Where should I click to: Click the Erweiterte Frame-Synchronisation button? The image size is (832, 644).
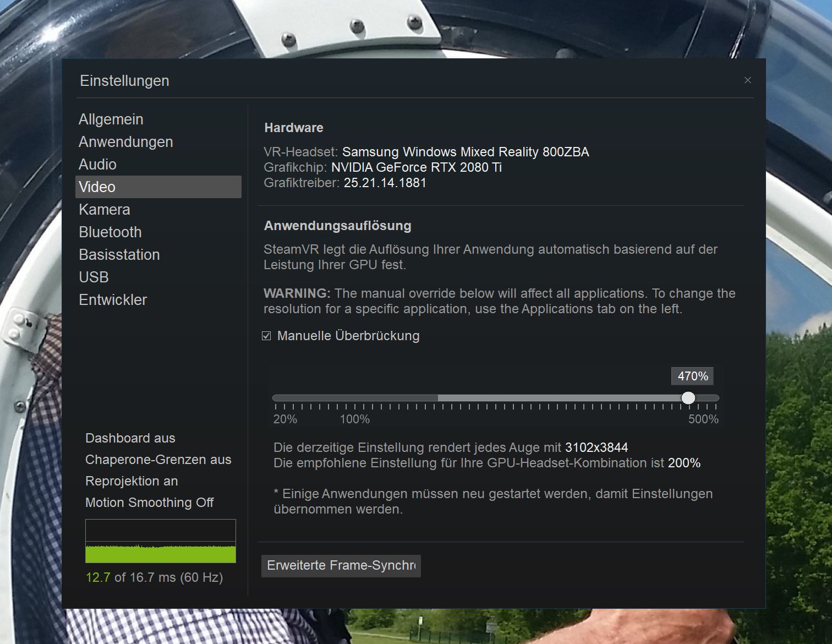(341, 566)
